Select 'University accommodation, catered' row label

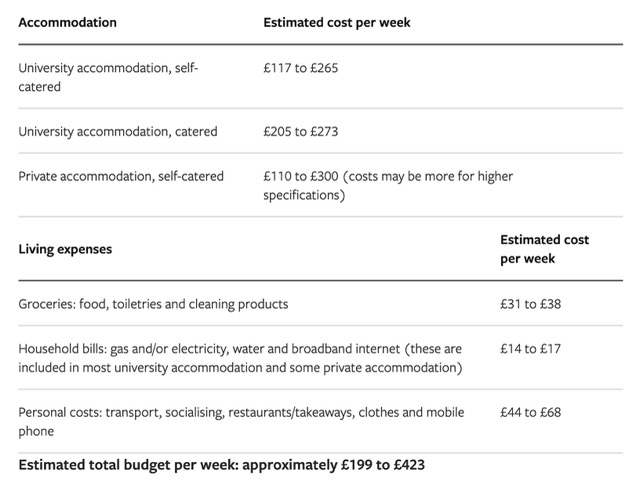click(x=118, y=131)
